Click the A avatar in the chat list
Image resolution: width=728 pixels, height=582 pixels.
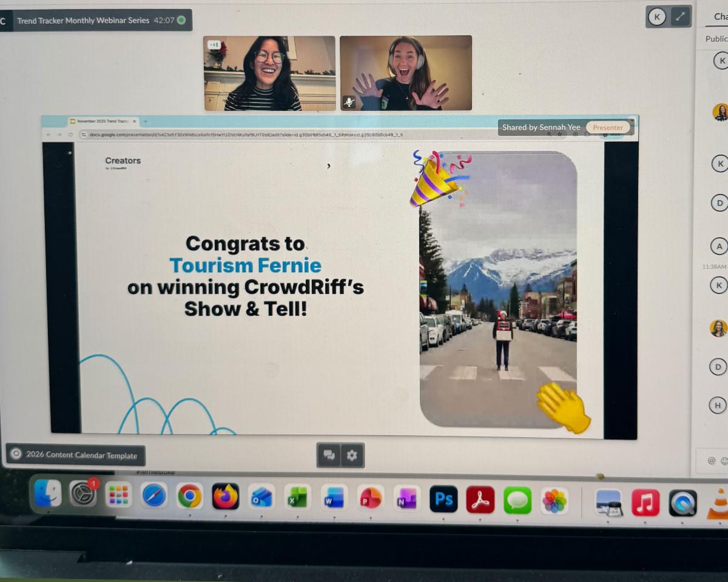[x=719, y=246]
